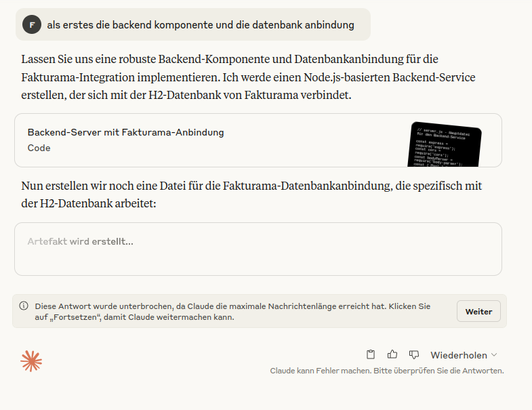Click the 'Code' label under the artifact title
This screenshot has height=410, width=532.
point(39,148)
